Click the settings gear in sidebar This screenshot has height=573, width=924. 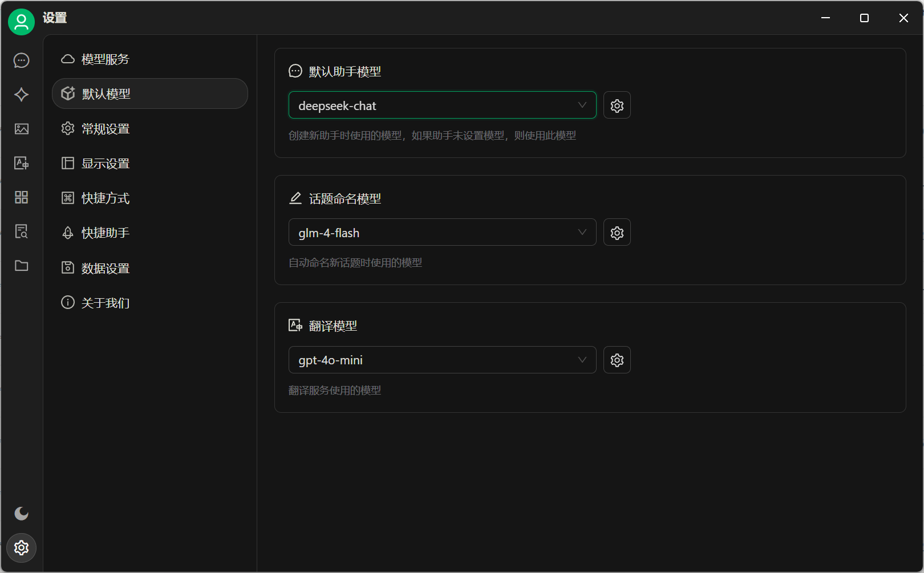point(22,548)
